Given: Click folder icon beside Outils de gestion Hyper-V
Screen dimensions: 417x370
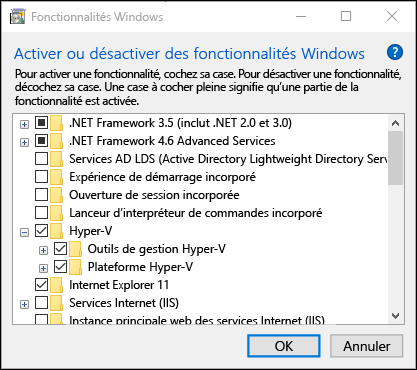Looking at the screenshot, I should (76, 249).
